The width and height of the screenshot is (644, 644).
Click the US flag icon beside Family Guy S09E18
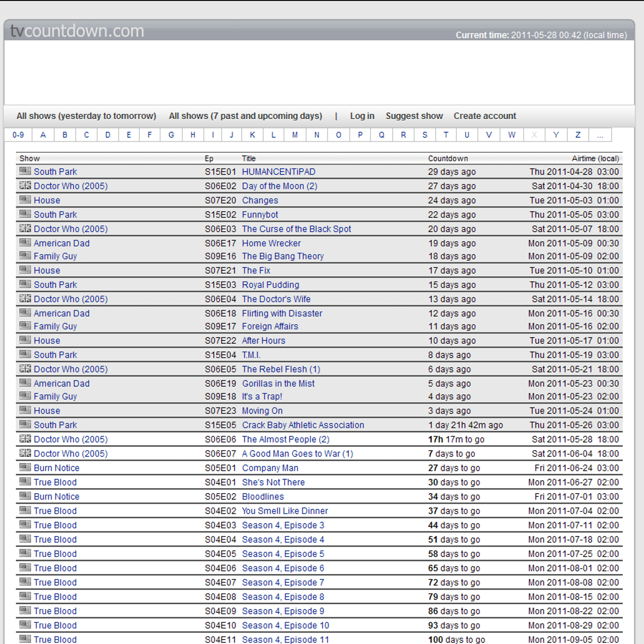[25, 395]
